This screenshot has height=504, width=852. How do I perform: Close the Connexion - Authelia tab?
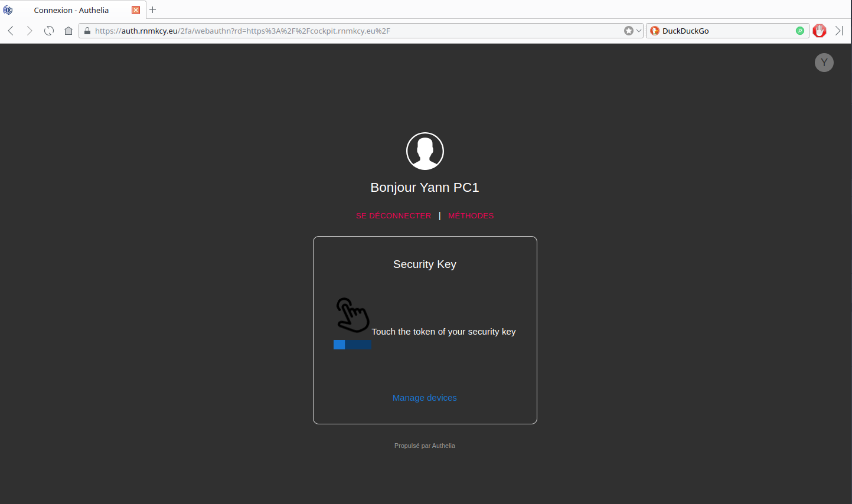[x=136, y=10]
